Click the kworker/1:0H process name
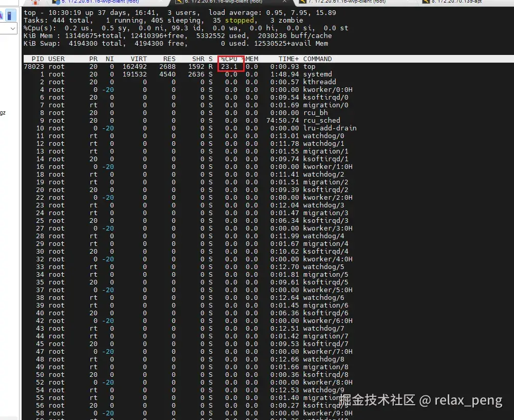This screenshot has height=420, width=514. pyautogui.click(x=328, y=167)
